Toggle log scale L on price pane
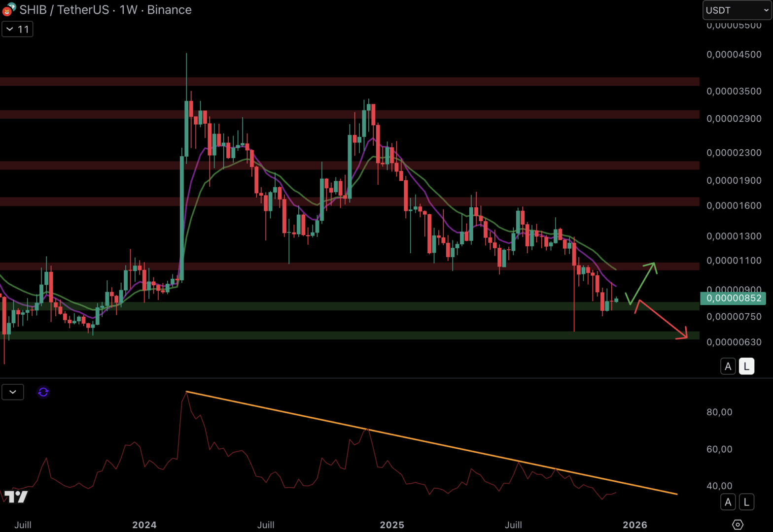Screen dimensions: 773x532 pos(746,366)
